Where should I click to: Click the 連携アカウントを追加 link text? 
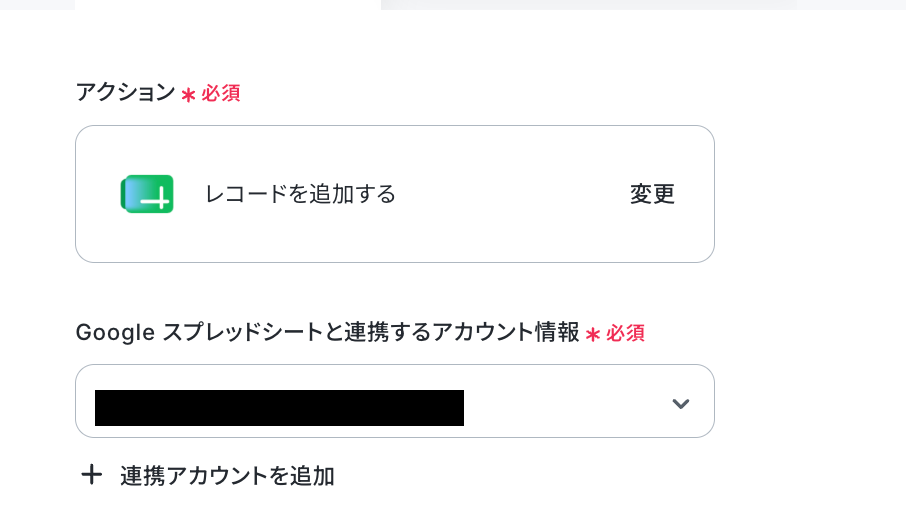point(227,476)
